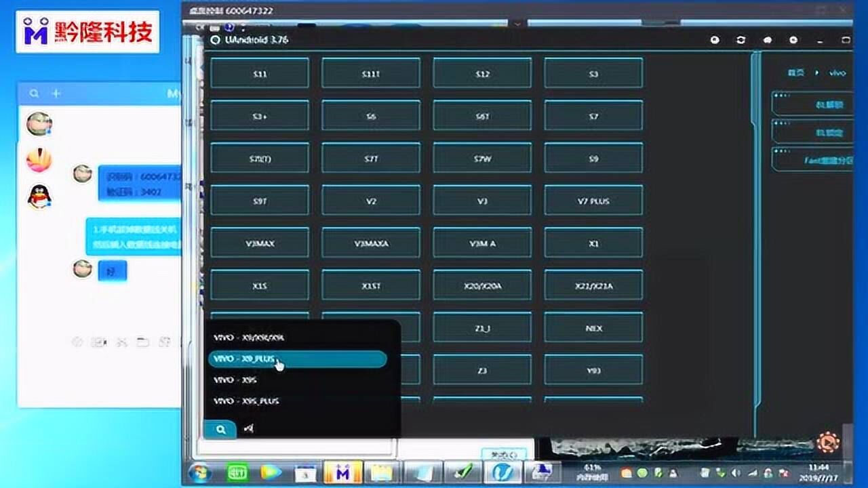Viewport: 868px width, 488px height.
Task: Select the S11T model button
Action: [x=371, y=73]
